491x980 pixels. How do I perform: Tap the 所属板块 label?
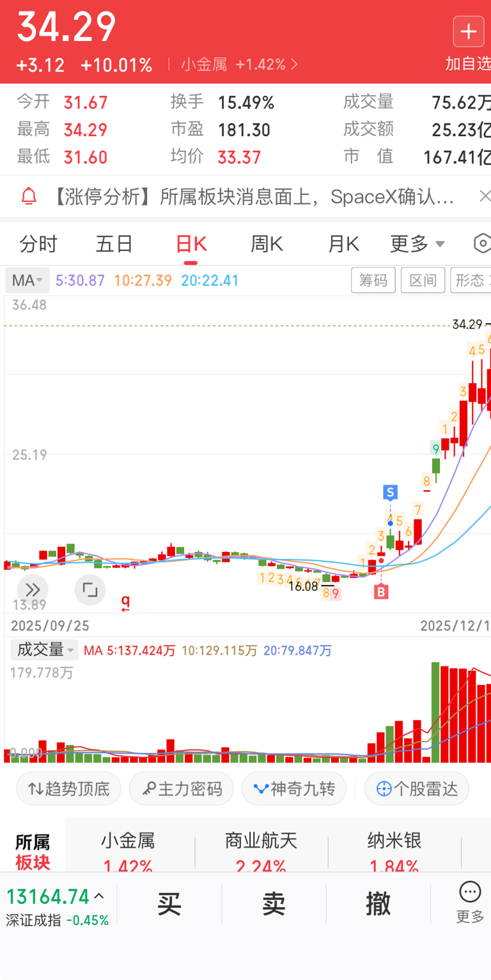pos(33,852)
